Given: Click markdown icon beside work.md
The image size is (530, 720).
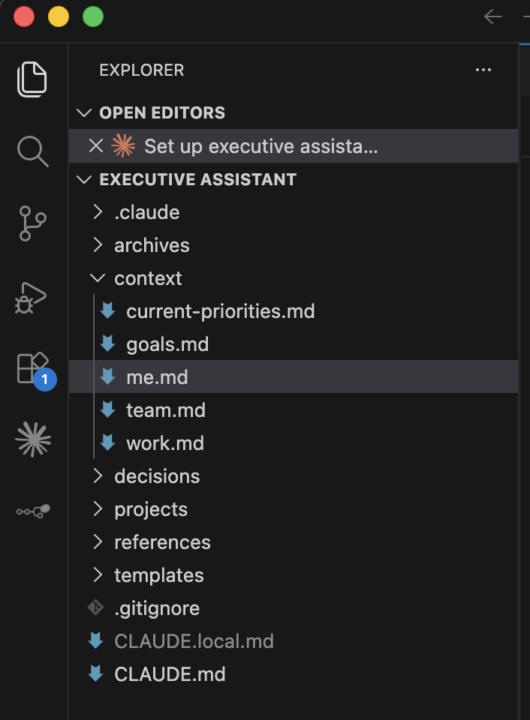Looking at the screenshot, I should (x=108, y=443).
